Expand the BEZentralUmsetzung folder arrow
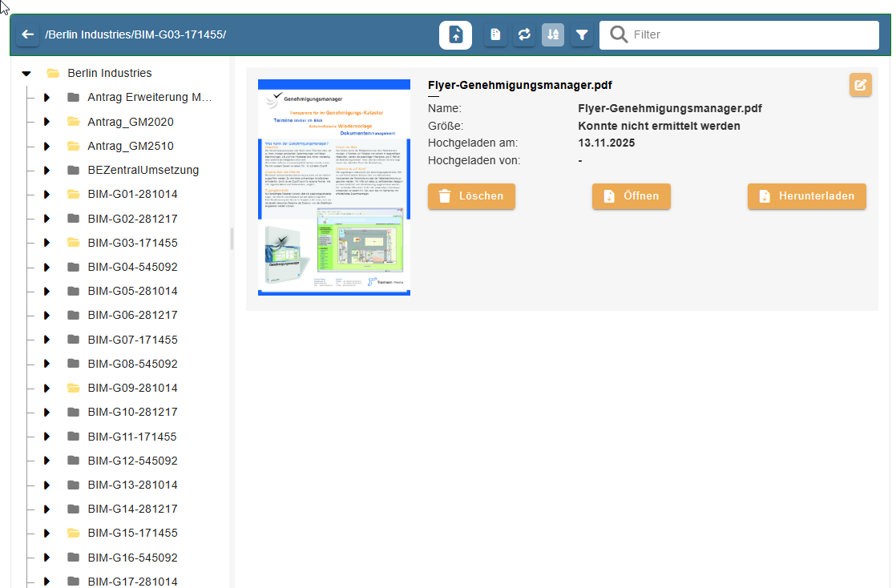Viewport: 896px width, 588px height. point(46,171)
